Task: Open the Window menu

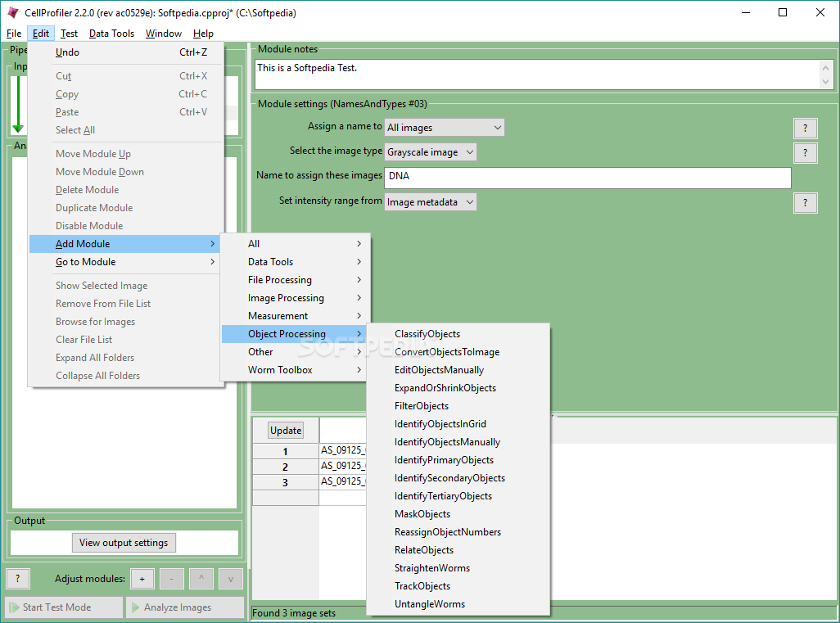Action: pyautogui.click(x=164, y=34)
